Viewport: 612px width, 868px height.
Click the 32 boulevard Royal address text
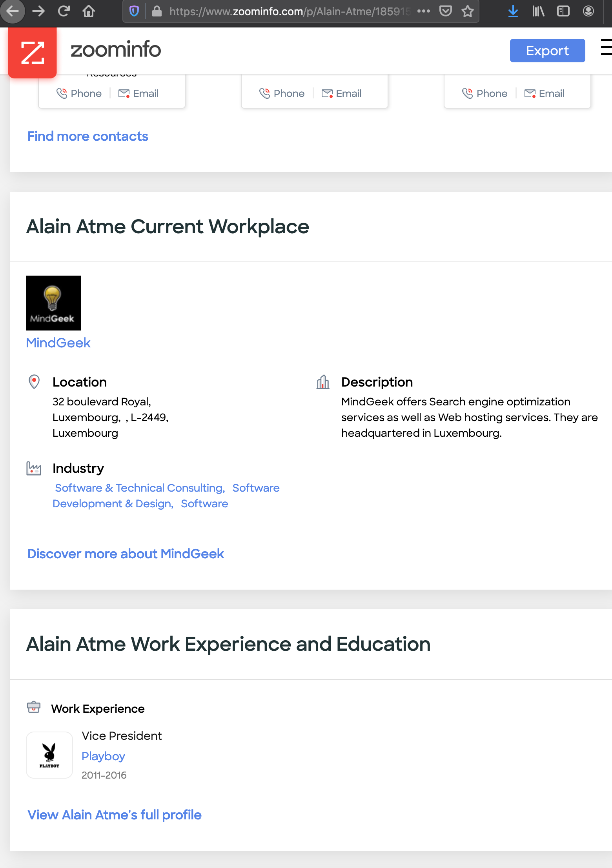pyautogui.click(x=111, y=417)
